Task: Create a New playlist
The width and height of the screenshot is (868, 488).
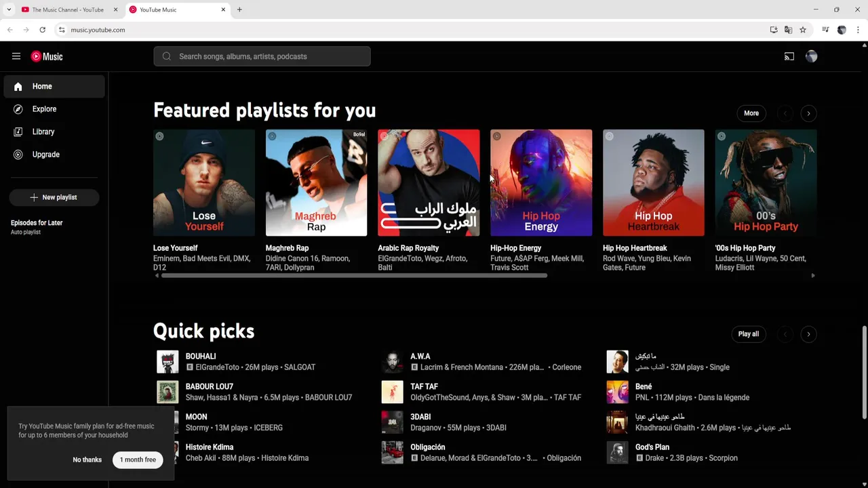Action: point(54,197)
